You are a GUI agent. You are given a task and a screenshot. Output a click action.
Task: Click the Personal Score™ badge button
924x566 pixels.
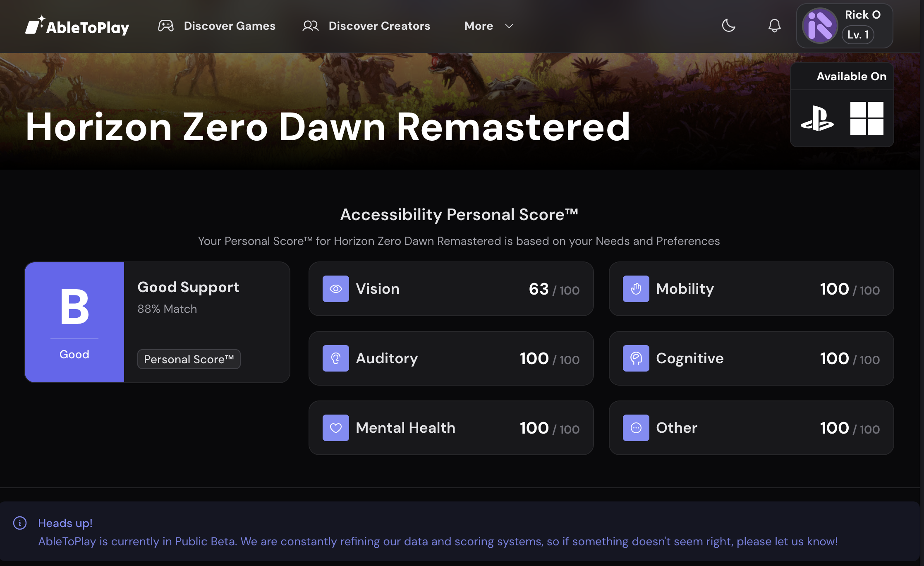click(189, 359)
